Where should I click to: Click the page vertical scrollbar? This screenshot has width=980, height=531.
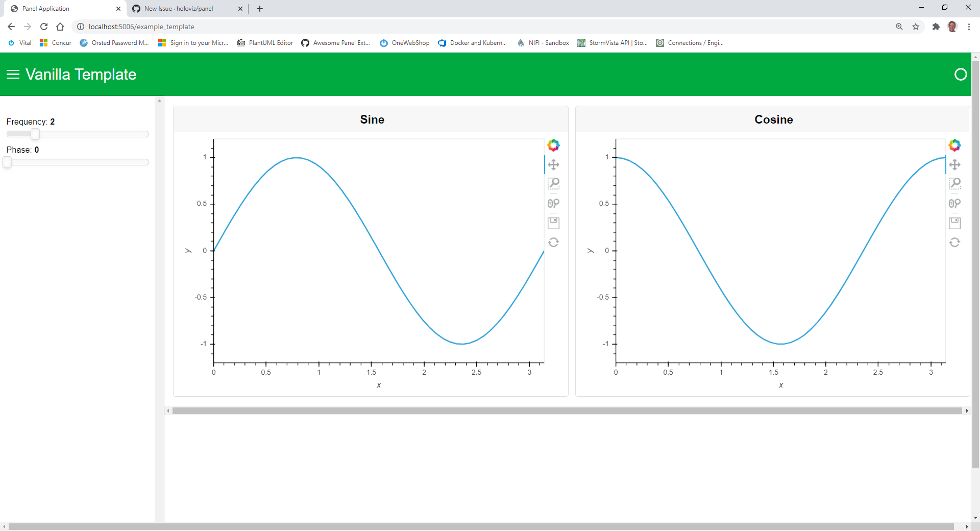point(975,264)
